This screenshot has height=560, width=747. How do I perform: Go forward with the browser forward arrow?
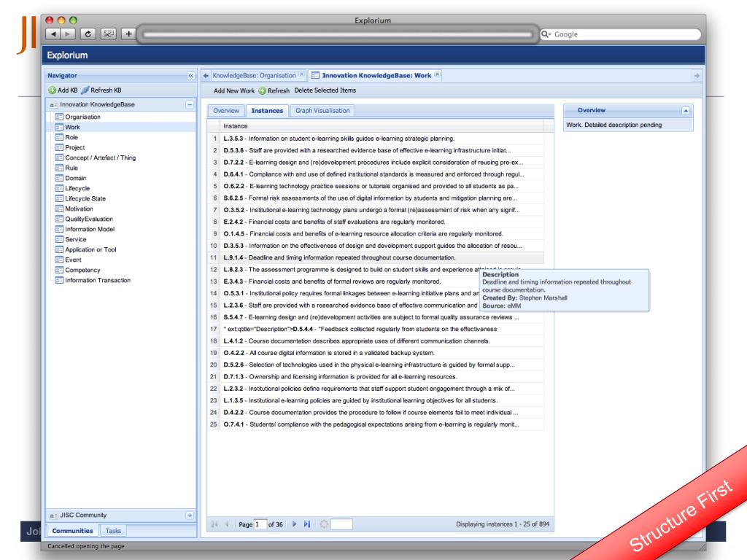click(x=68, y=34)
